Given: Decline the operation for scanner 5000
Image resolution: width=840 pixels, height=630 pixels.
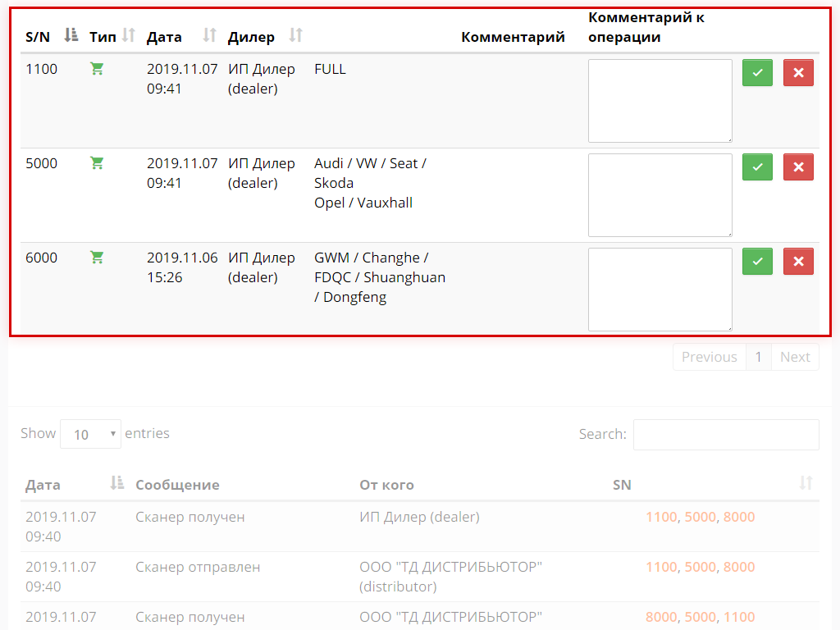Looking at the screenshot, I should [798, 167].
